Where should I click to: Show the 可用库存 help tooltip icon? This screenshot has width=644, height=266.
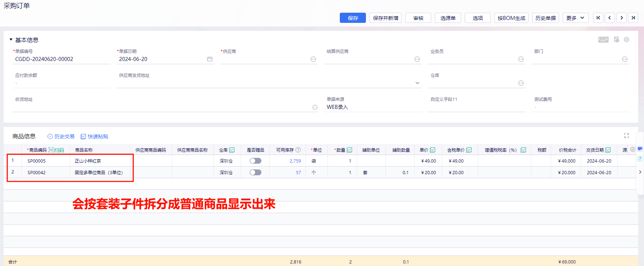(x=298, y=150)
